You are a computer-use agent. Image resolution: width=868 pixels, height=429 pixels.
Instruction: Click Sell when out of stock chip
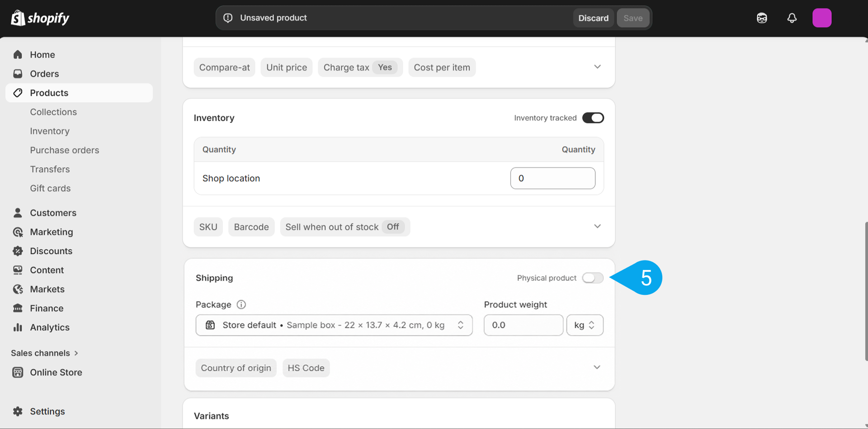pyautogui.click(x=345, y=227)
